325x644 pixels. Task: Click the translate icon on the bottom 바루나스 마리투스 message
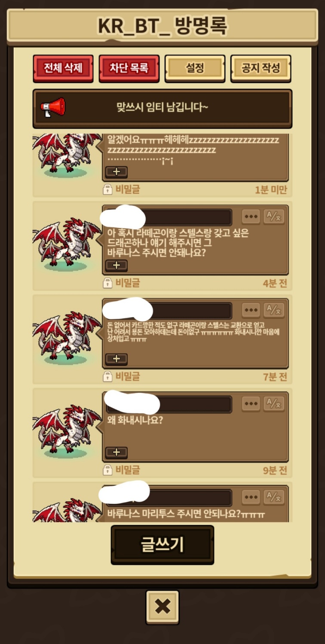(274, 497)
